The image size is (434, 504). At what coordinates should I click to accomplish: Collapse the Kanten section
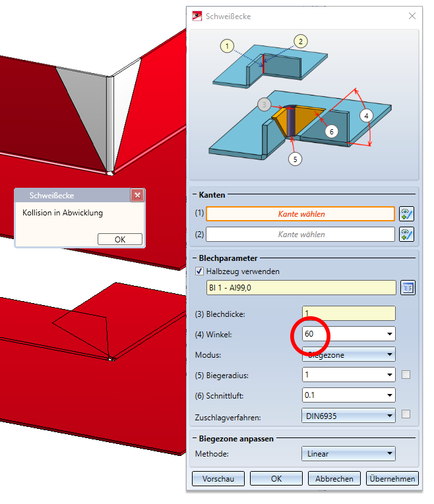(x=195, y=194)
